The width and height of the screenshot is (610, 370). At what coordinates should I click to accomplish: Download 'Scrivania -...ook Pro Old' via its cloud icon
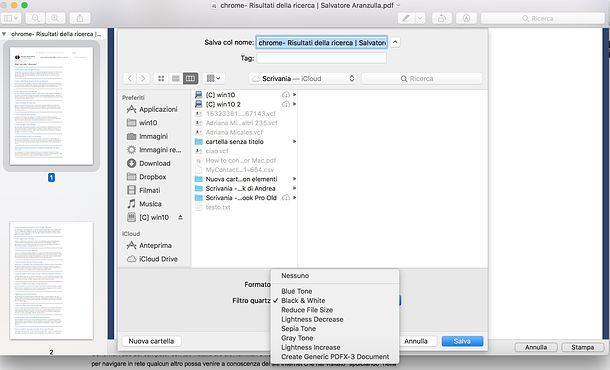click(x=286, y=198)
